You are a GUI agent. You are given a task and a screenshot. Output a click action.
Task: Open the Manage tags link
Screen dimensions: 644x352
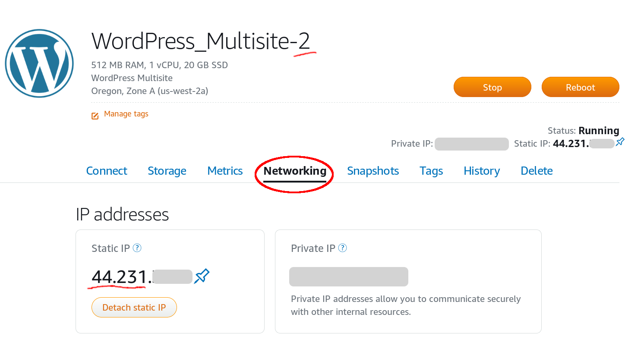click(126, 114)
